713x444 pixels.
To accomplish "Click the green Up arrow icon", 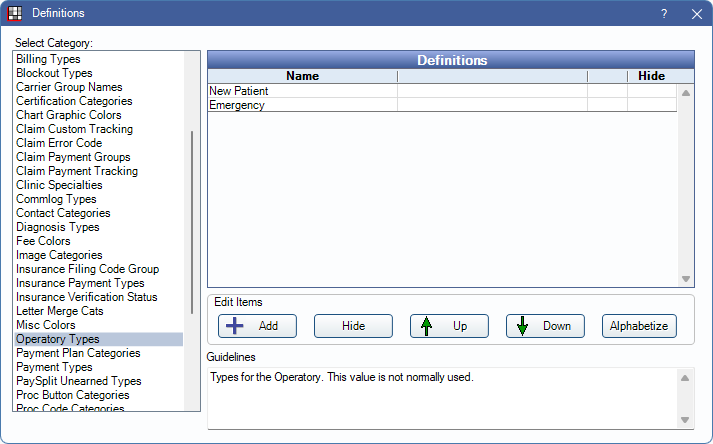I will tap(426, 326).
